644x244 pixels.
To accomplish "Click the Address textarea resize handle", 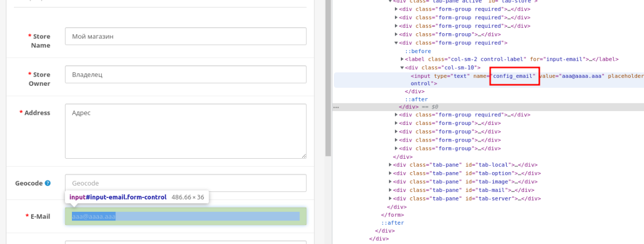I will [x=303, y=156].
